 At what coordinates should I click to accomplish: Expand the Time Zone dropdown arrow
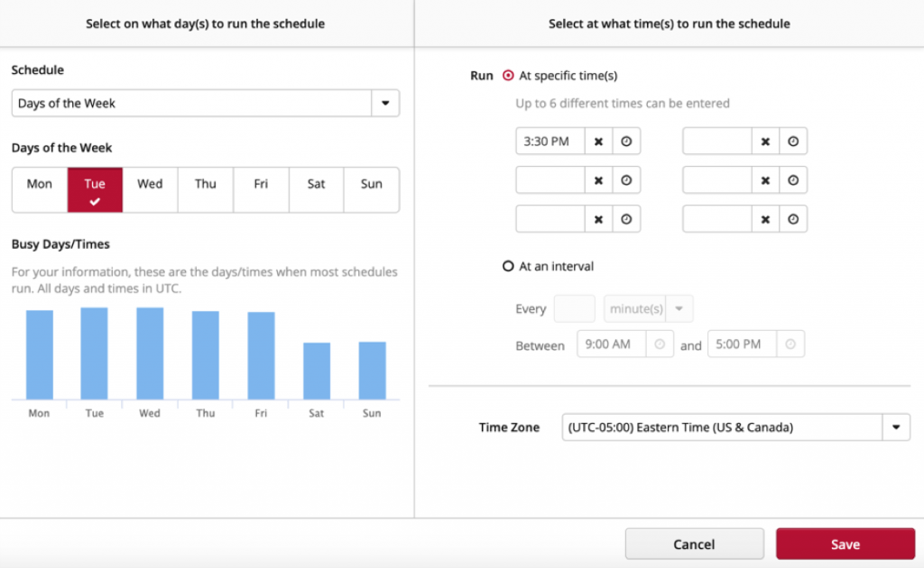[x=896, y=427]
